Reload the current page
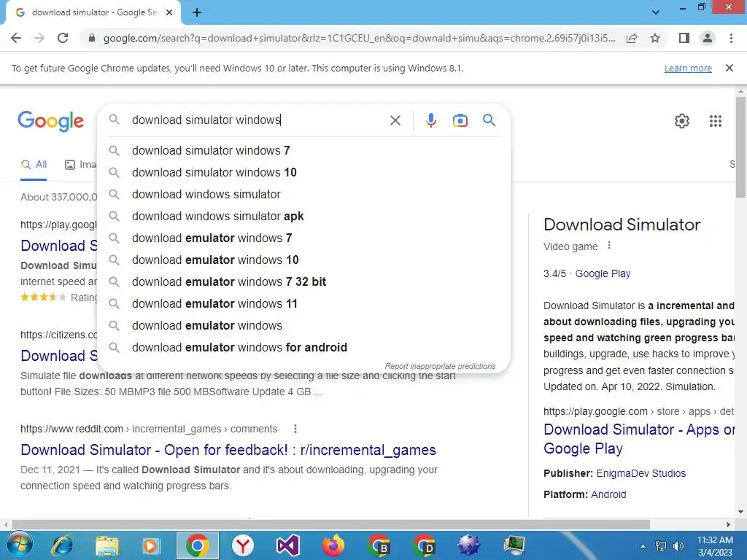The image size is (747, 560). [x=63, y=38]
